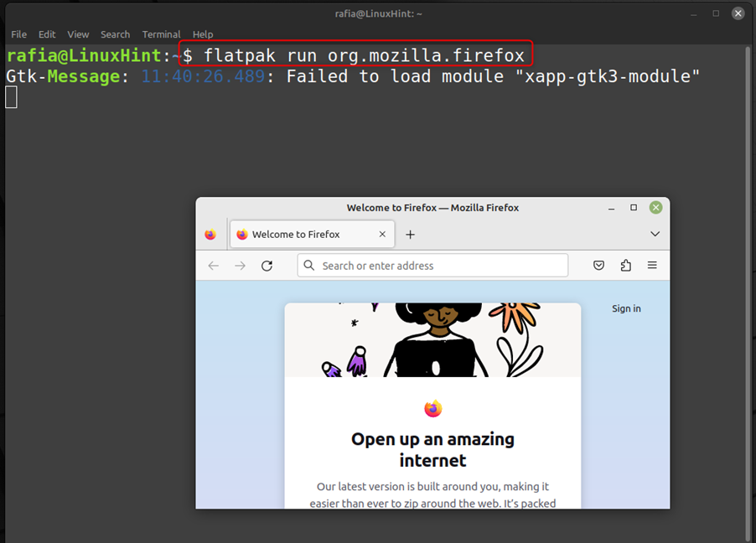Viewport: 756px width, 543px height.
Task: Expand the list all tabs chevron
Action: point(655,234)
